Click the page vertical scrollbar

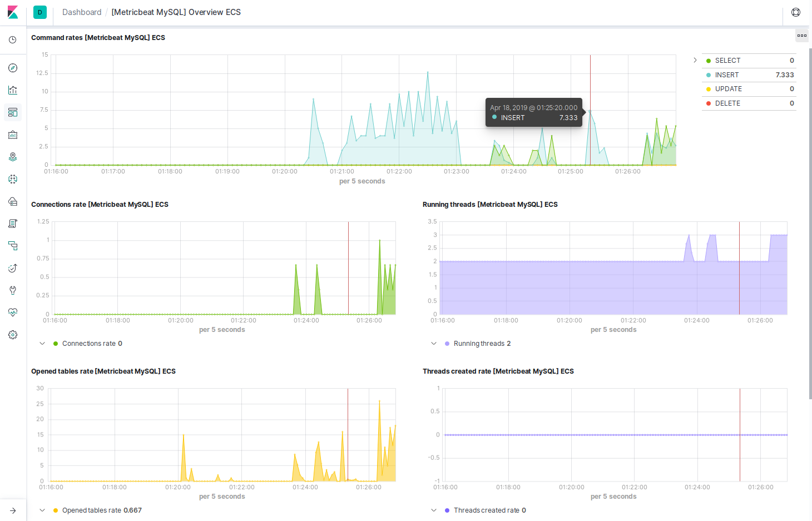(810, 222)
